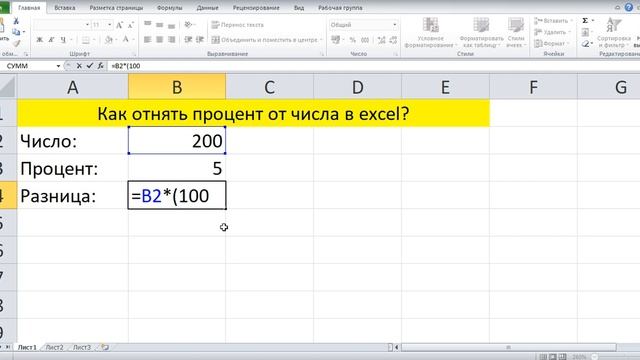Select cell B2 containing 200
640x360 pixels.
click(x=177, y=140)
